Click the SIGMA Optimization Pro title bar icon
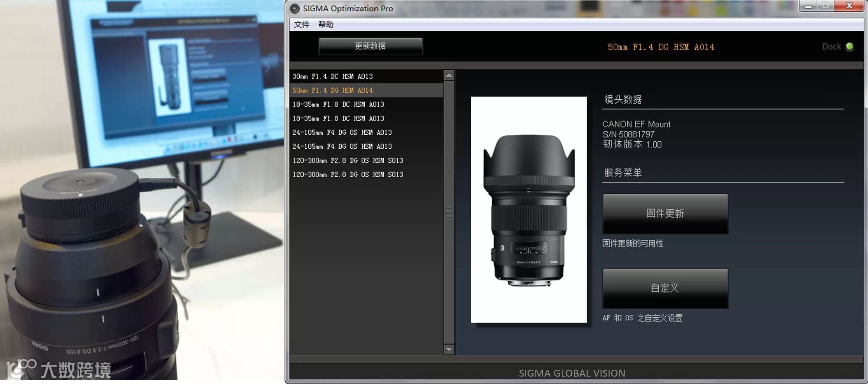The height and width of the screenshot is (384, 868). click(x=295, y=9)
